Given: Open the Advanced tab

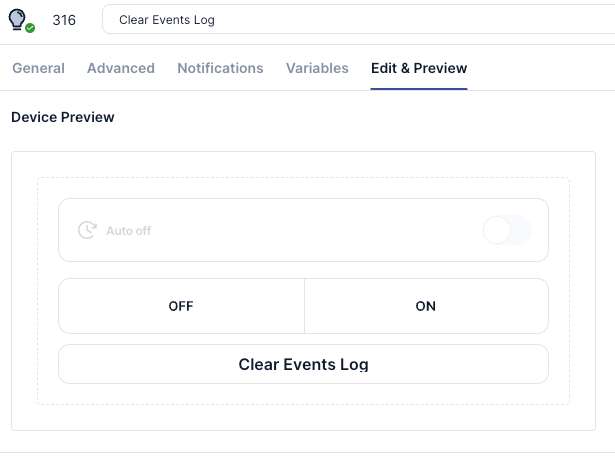Looking at the screenshot, I should (121, 68).
